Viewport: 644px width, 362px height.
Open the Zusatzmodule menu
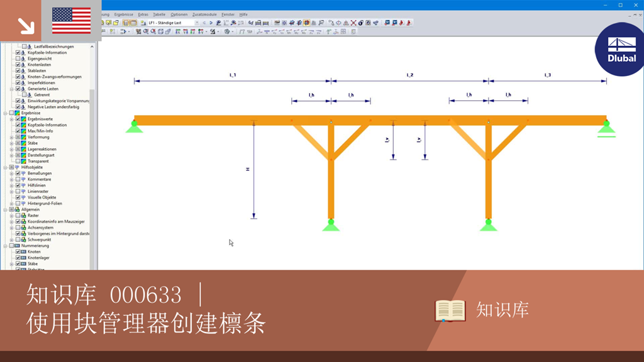click(204, 14)
